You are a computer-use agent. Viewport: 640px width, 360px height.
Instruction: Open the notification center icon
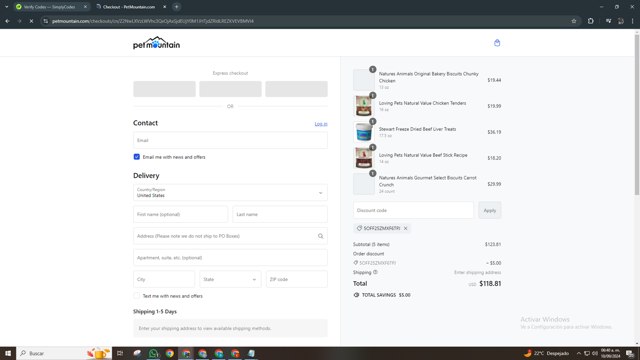(630, 353)
